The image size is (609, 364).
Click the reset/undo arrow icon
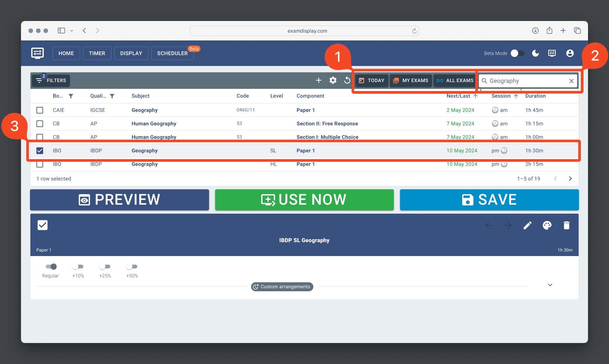point(347,80)
